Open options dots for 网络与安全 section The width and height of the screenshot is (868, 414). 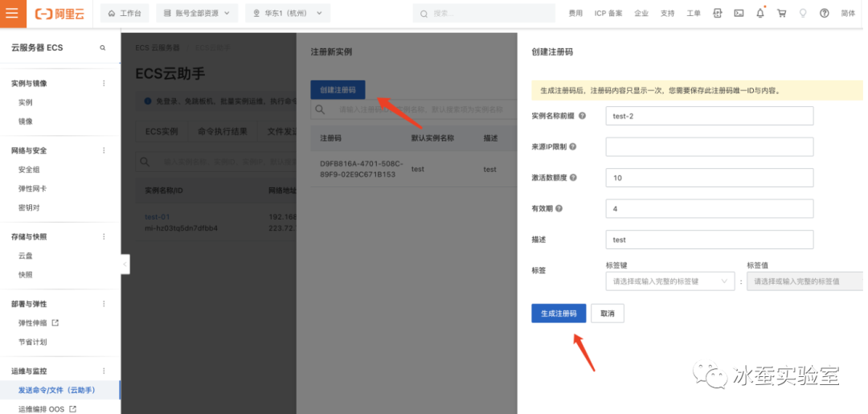[x=104, y=150]
